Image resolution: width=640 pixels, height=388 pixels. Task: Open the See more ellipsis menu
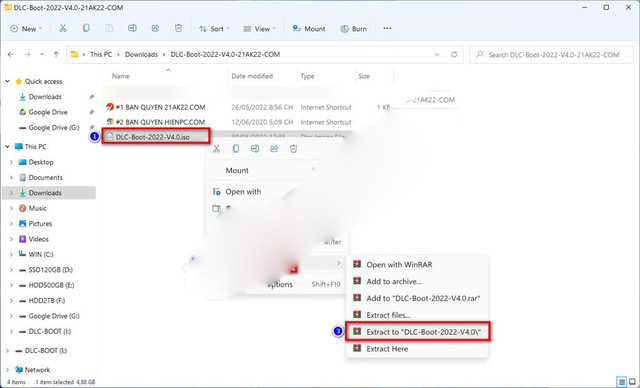point(387,28)
